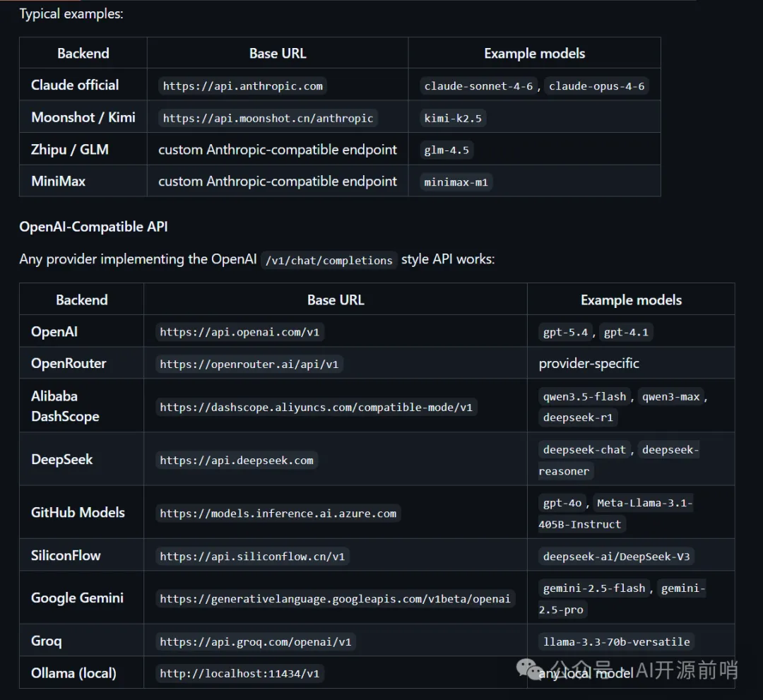Click the Moonshot / Kimi backend cell
763x700 pixels.
pos(83,117)
